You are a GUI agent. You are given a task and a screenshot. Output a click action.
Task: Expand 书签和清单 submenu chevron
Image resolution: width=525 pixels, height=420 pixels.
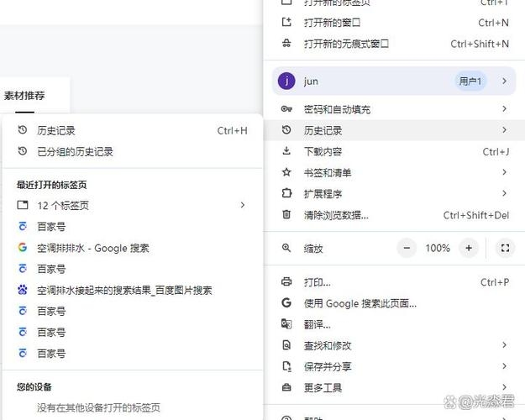(504, 172)
